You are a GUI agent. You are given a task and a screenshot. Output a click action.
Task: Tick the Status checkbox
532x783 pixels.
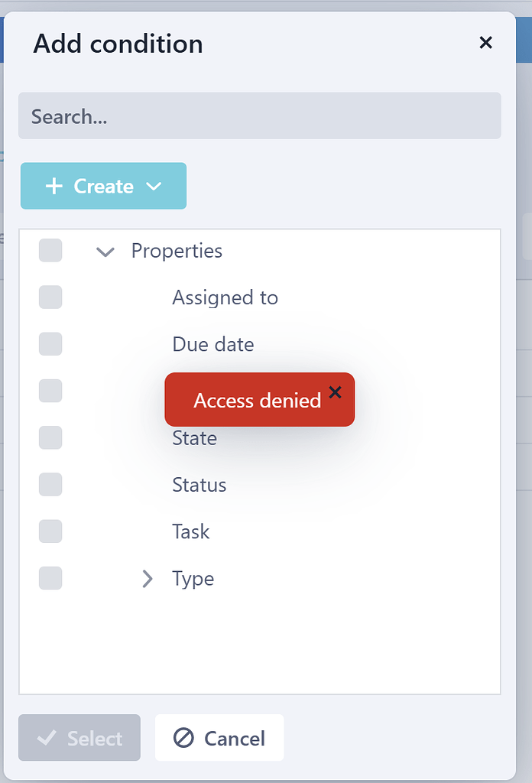[50, 484]
